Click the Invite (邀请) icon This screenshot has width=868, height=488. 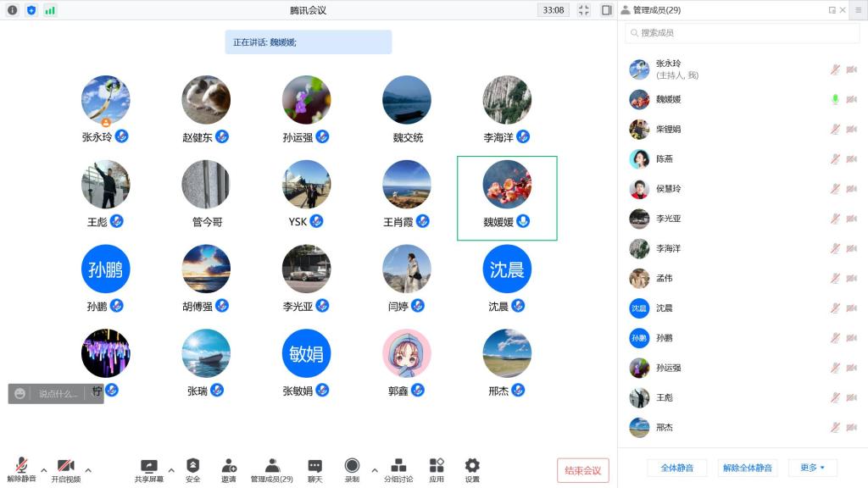[x=229, y=467]
